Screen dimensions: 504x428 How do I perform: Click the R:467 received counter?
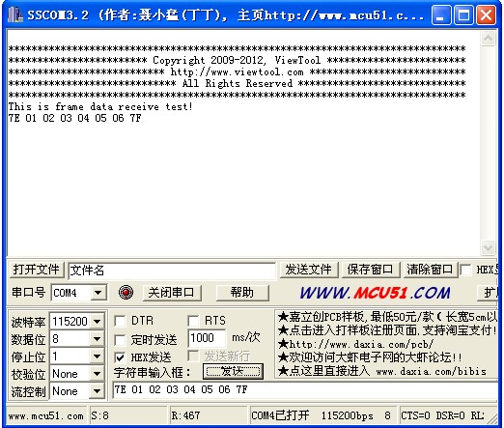click(x=209, y=415)
